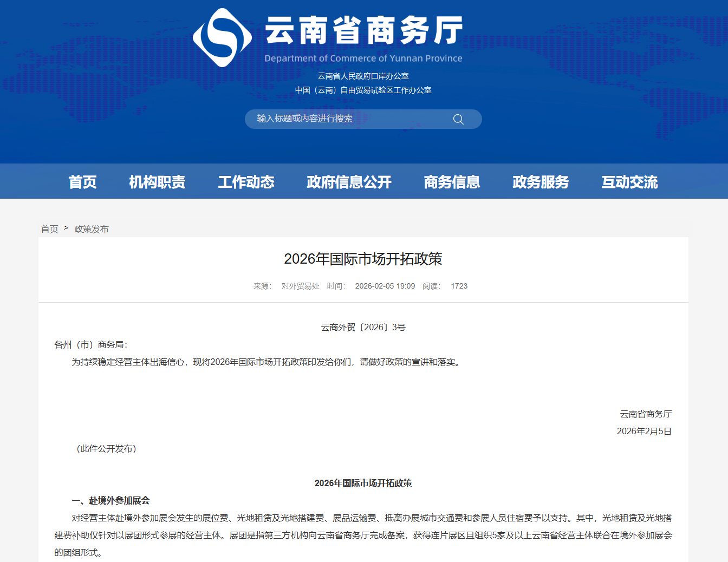Viewport: 728px width, 562px height.
Task: Open the 首页 navigation menu item
Action: click(x=83, y=182)
